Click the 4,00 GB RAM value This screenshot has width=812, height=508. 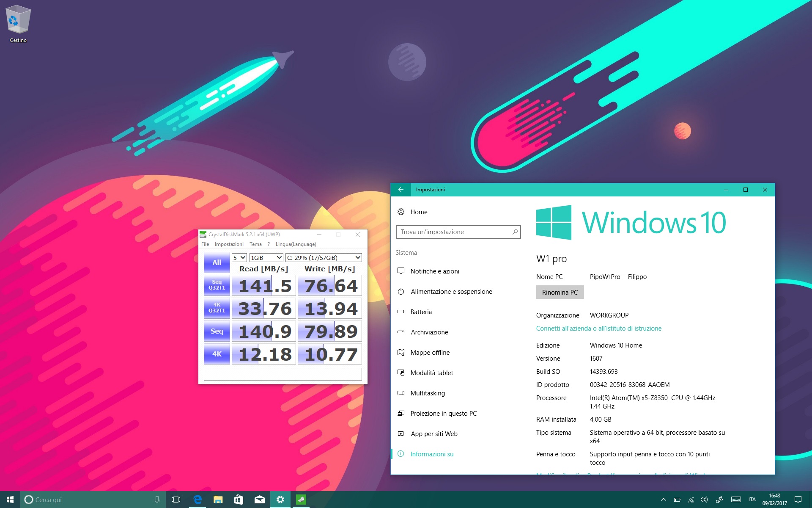click(x=601, y=420)
